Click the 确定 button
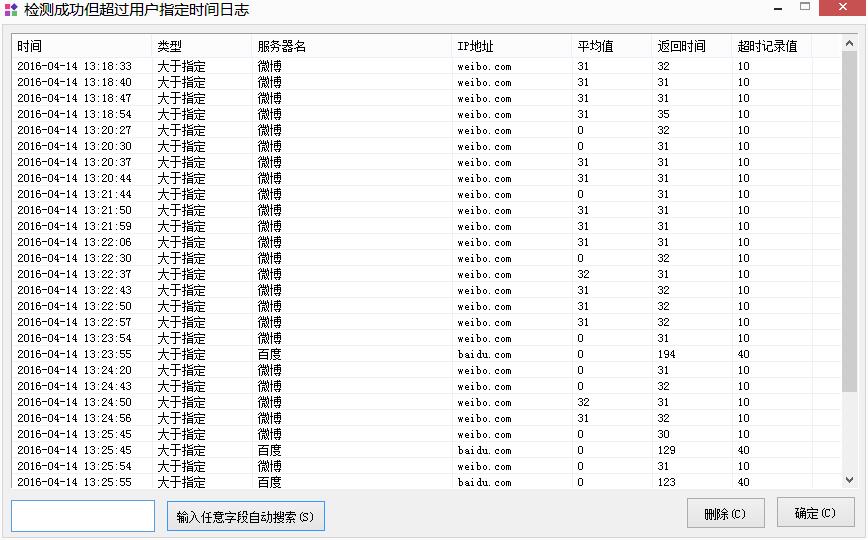Viewport: 868px width, 540px height. pos(815,513)
